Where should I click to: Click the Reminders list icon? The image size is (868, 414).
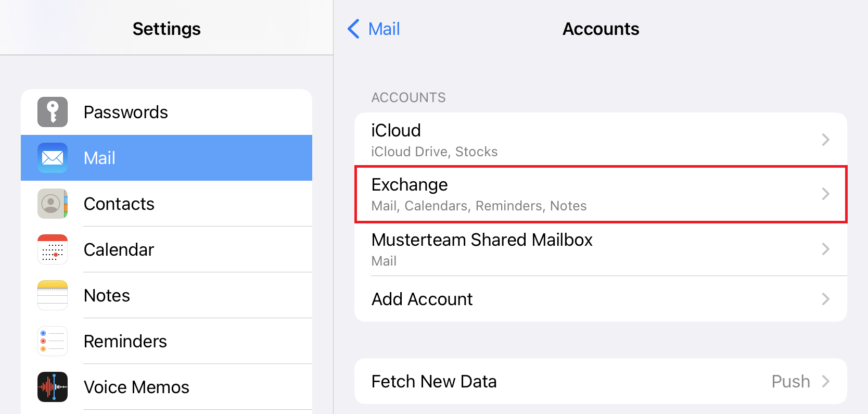tap(53, 341)
